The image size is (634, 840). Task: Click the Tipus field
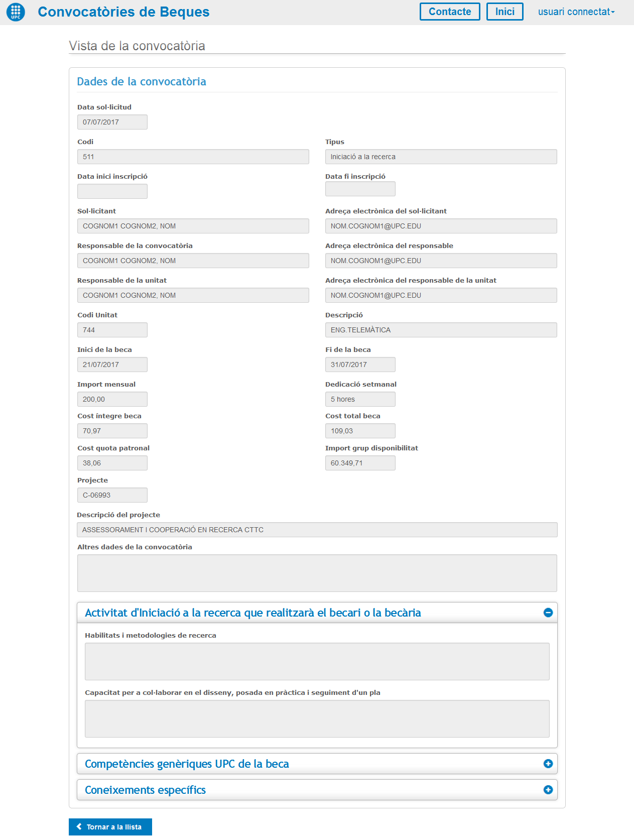[441, 157]
